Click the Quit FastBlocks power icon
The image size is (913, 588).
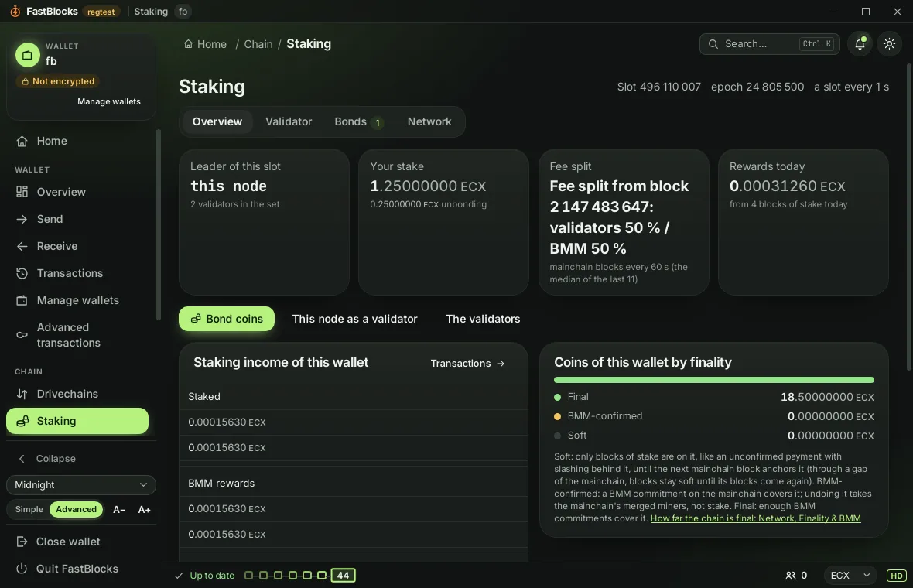click(22, 569)
